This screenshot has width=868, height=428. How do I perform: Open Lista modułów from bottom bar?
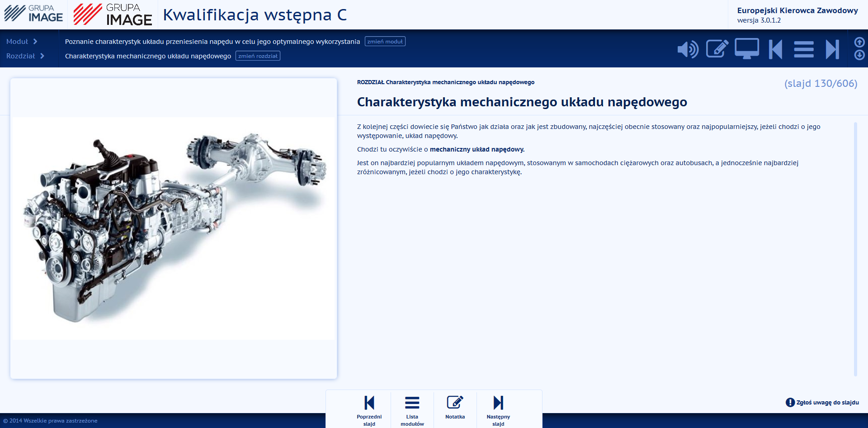[x=412, y=410]
